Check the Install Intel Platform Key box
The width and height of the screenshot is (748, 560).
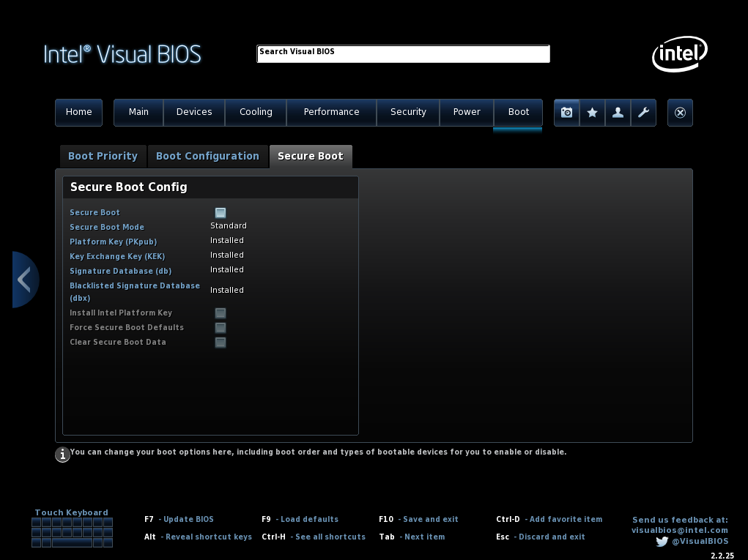tap(221, 313)
